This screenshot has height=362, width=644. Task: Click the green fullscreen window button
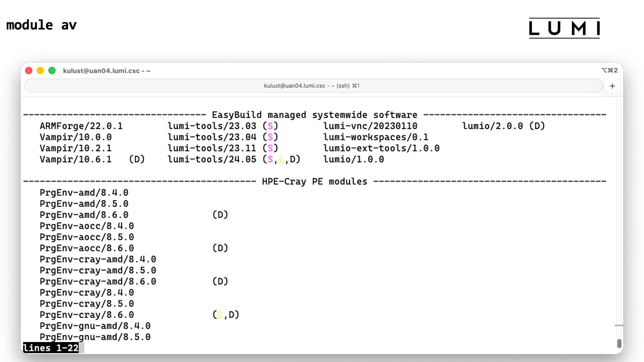[52, 71]
